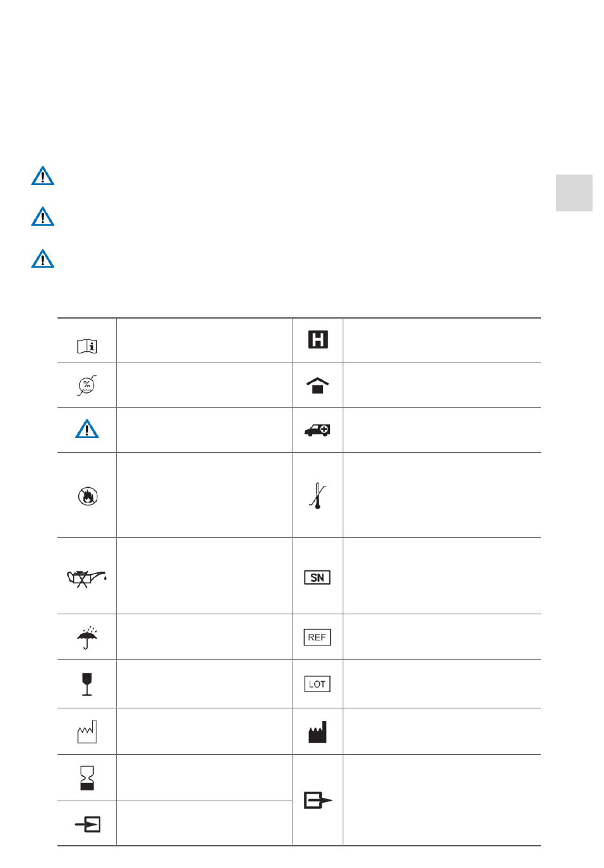Select the thermometer temperature limit symbol
The width and height of the screenshot is (604, 868).
coord(317,496)
